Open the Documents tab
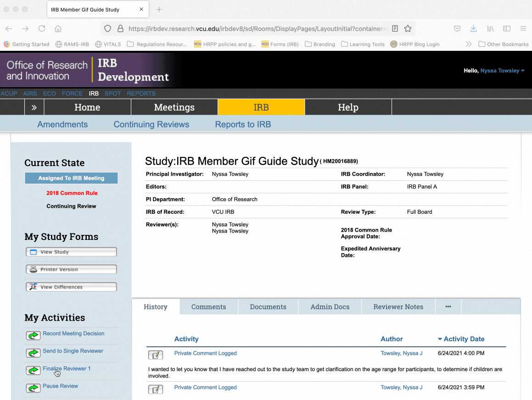This screenshot has height=400, width=532. click(268, 307)
